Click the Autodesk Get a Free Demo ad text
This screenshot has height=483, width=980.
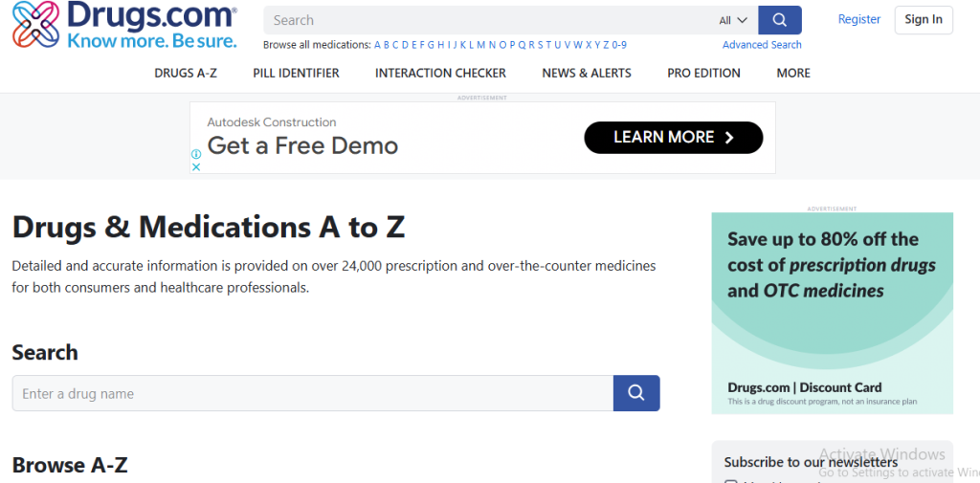(302, 145)
